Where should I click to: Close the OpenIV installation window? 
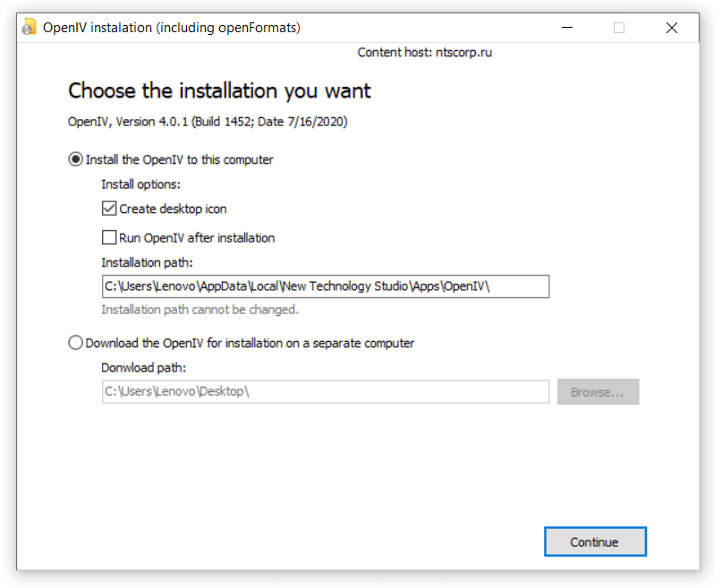pos(672,28)
